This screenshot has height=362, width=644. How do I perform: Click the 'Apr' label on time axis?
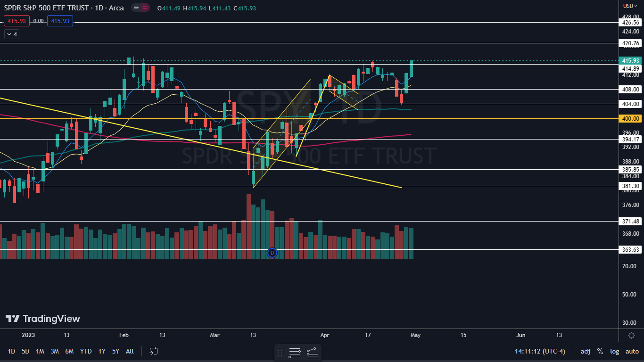pyautogui.click(x=324, y=335)
